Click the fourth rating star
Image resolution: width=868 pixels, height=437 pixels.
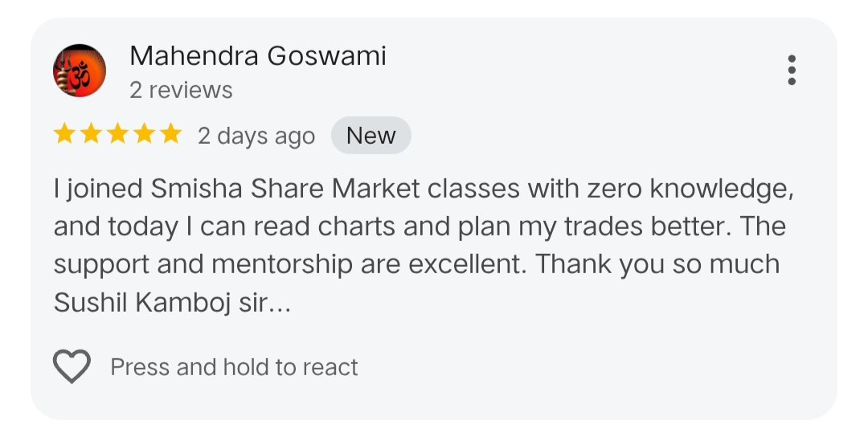pos(145,135)
